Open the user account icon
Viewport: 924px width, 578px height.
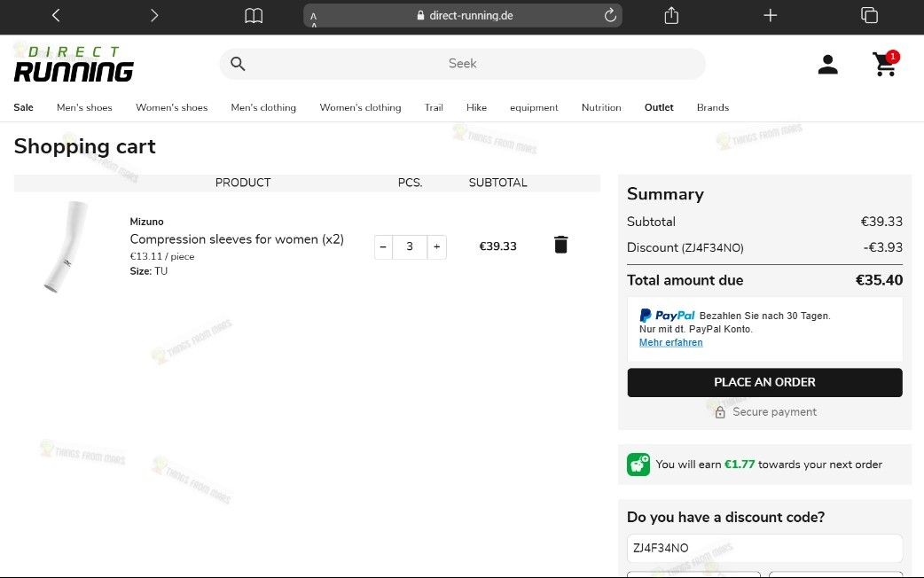tap(828, 64)
